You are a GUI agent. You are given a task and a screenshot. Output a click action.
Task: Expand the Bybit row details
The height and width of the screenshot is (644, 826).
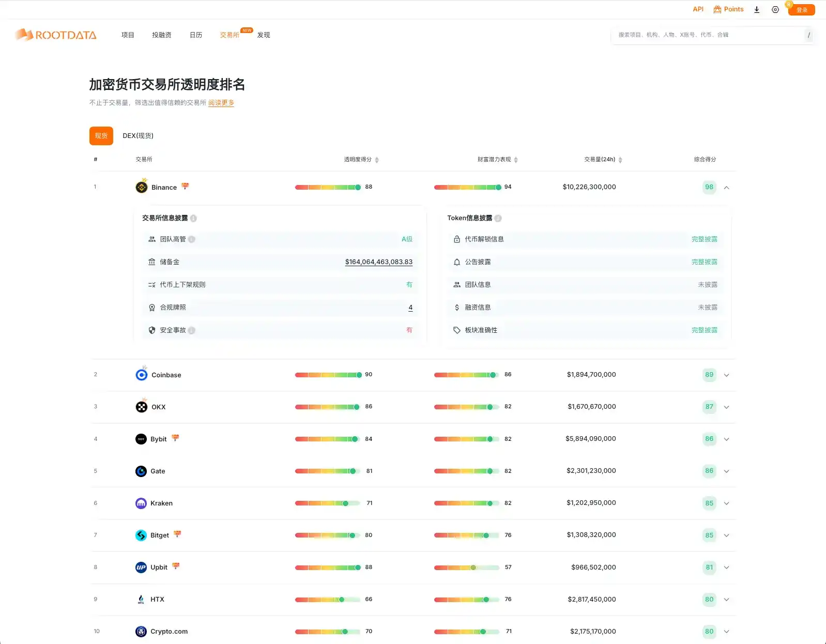coord(726,439)
